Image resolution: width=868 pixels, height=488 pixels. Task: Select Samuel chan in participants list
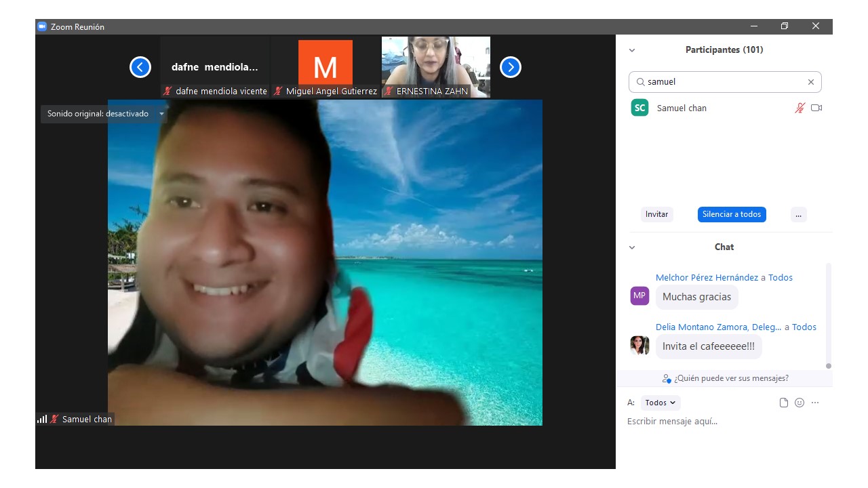point(725,108)
